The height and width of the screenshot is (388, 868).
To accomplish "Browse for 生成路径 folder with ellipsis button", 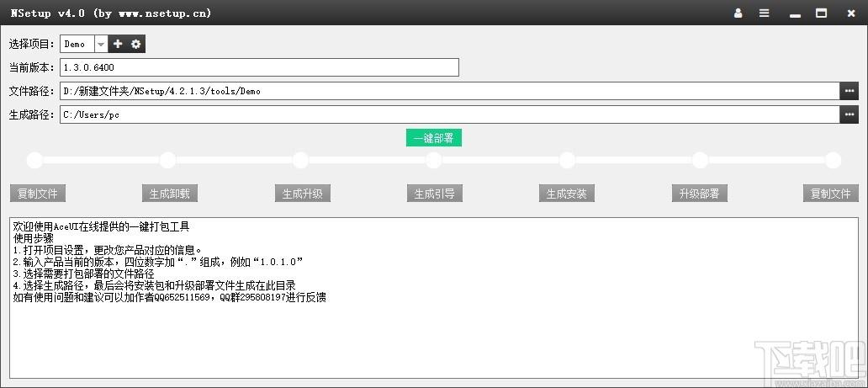I will (x=849, y=114).
